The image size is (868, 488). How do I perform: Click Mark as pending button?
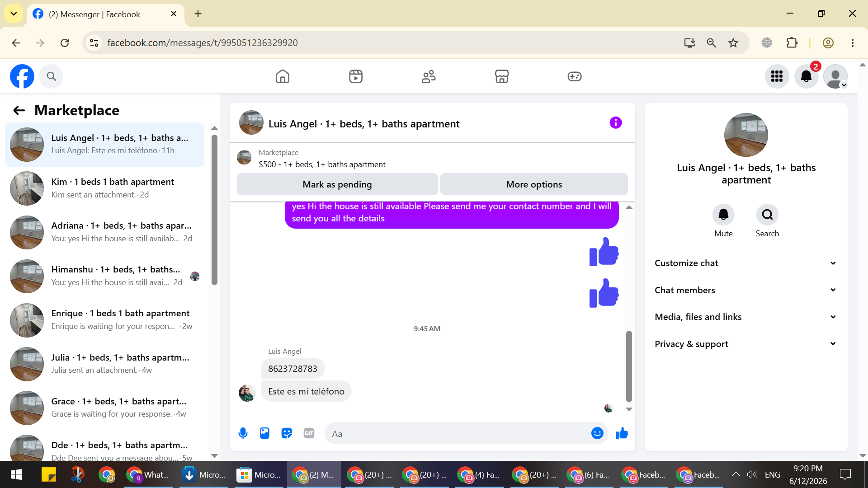337,184
